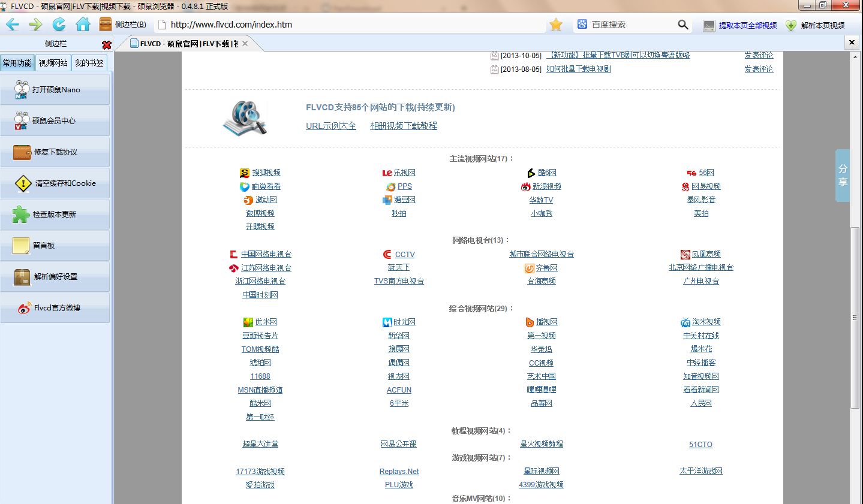Viewport: 863px width, 504px height.
Task: Open 解析偏好设置 parsing preferences
Action: pos(55,276)
